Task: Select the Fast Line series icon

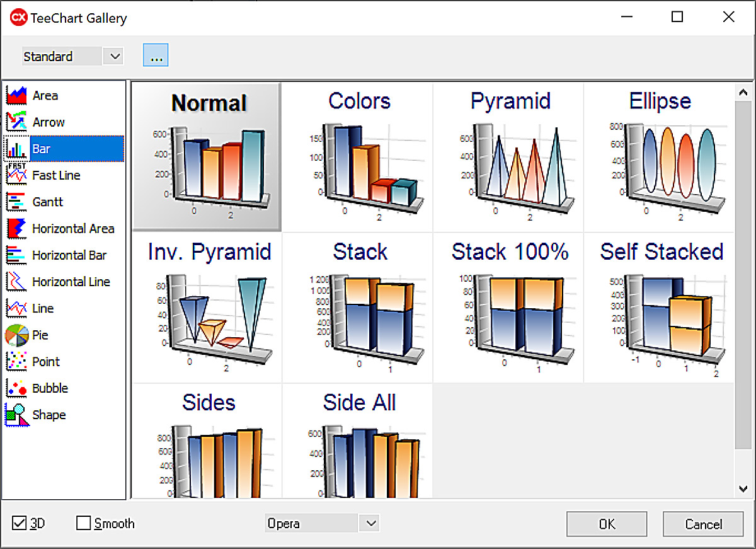Action: (x=16, y=175)
